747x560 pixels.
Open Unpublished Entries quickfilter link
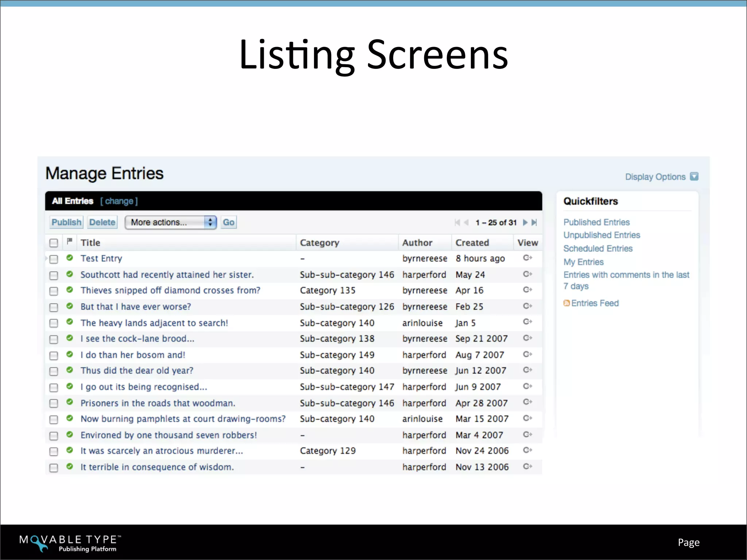[x=601, y=235]
